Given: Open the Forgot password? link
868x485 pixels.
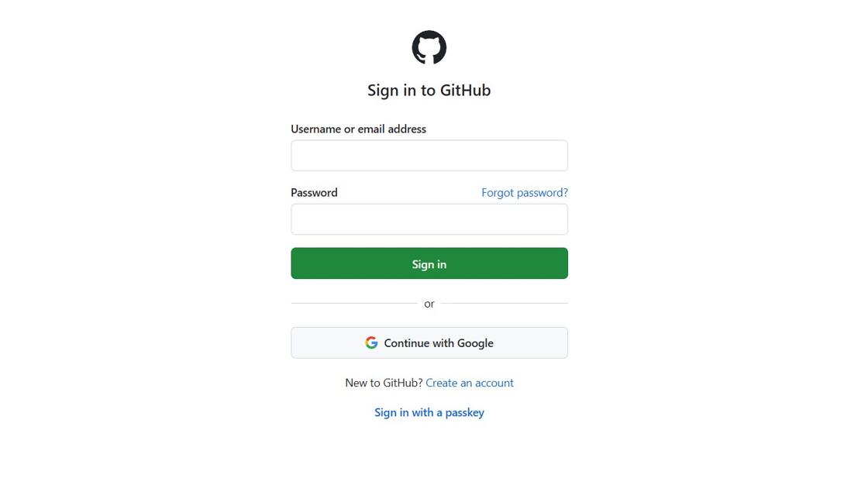Looking at the screenshot, I should [x=524, y=193].
